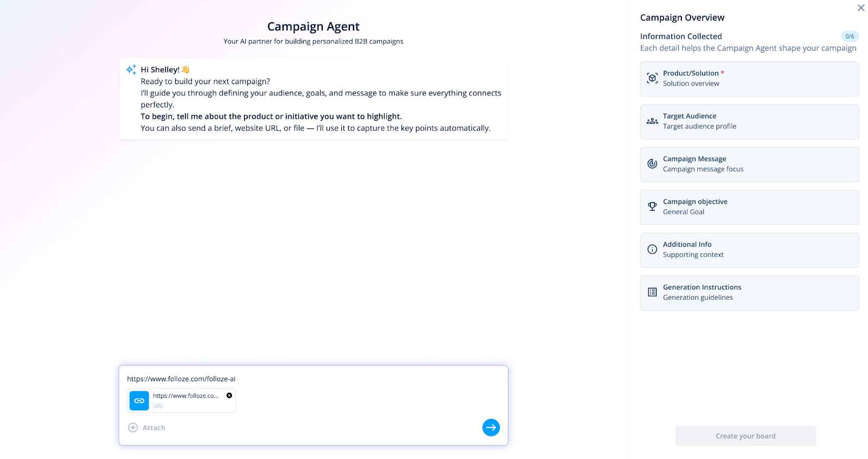Click the Additional Info circle icon

652,249
